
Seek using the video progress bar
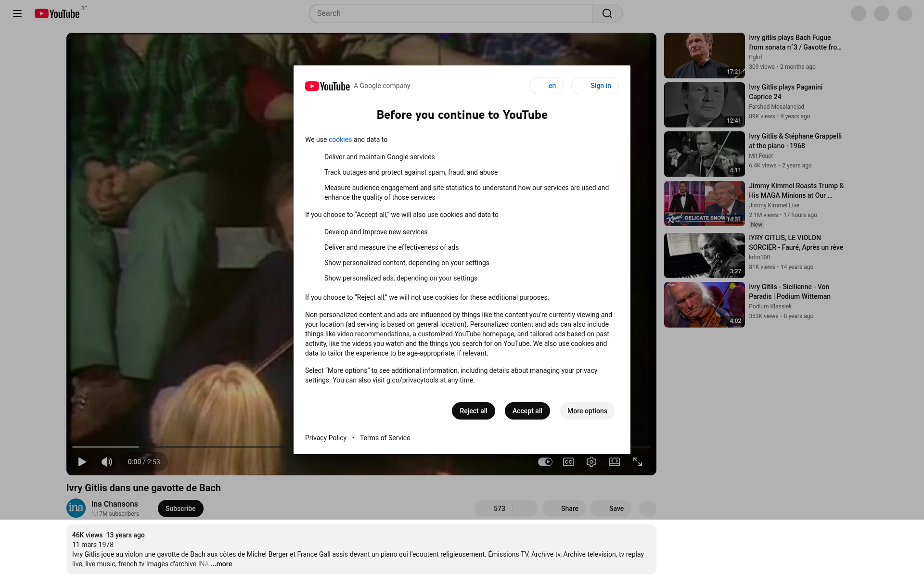192,447
